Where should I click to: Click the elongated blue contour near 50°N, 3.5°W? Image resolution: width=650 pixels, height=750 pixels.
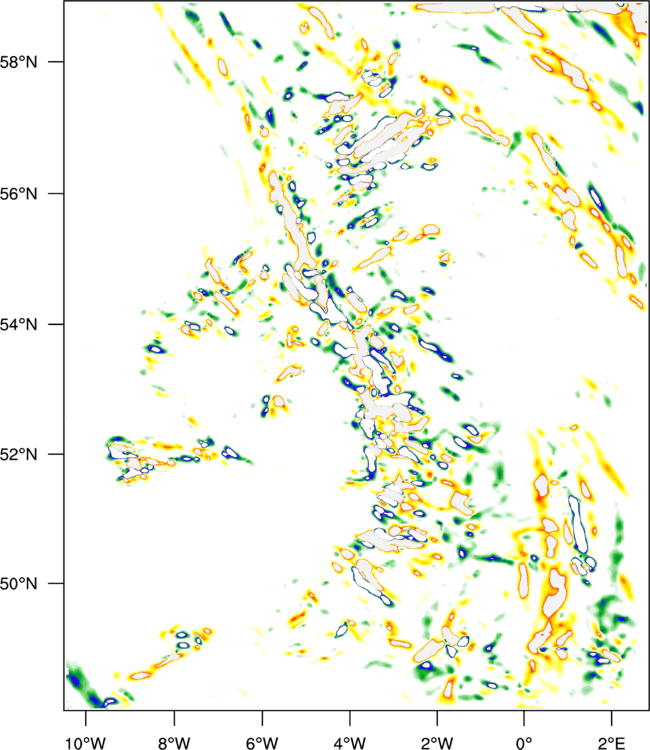(370, 582)
